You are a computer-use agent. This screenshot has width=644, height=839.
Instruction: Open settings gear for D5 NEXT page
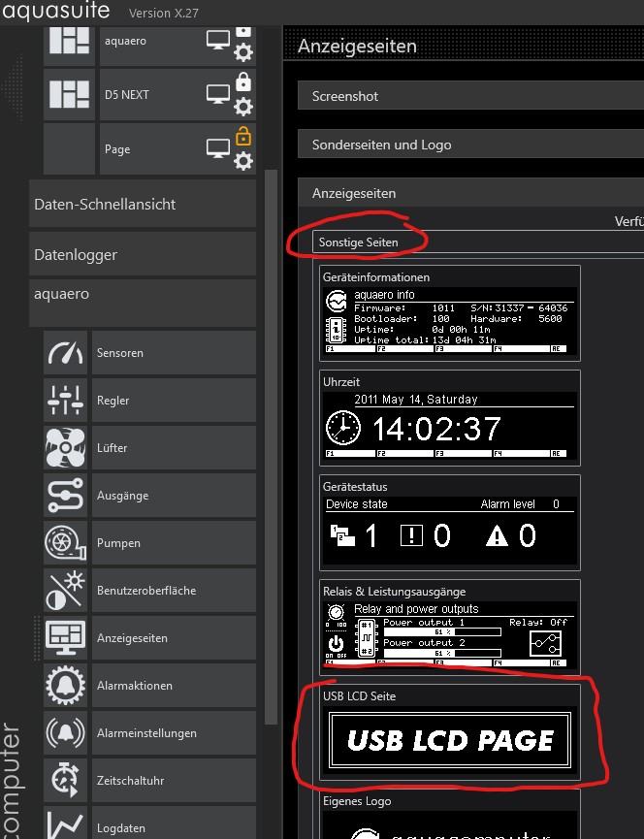click(x=243, y=107)
